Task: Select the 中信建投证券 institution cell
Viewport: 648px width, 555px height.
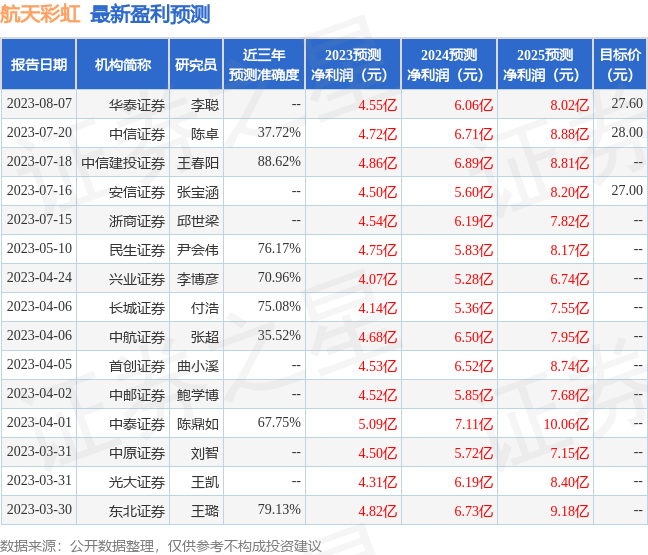Action: click(x=123, y=163)
